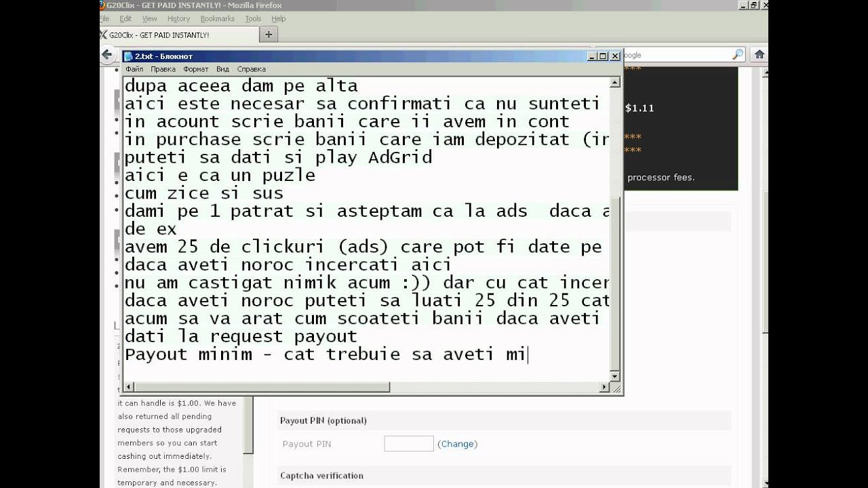Image resolution: width=868 pixels, height=488 pixels.
Task: Click Notepad vertical scrollbar up arrow
Action: (615, 83)
